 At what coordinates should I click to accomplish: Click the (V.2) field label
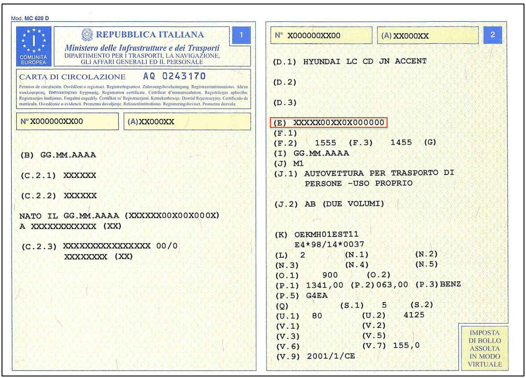[x=374, y=325]
